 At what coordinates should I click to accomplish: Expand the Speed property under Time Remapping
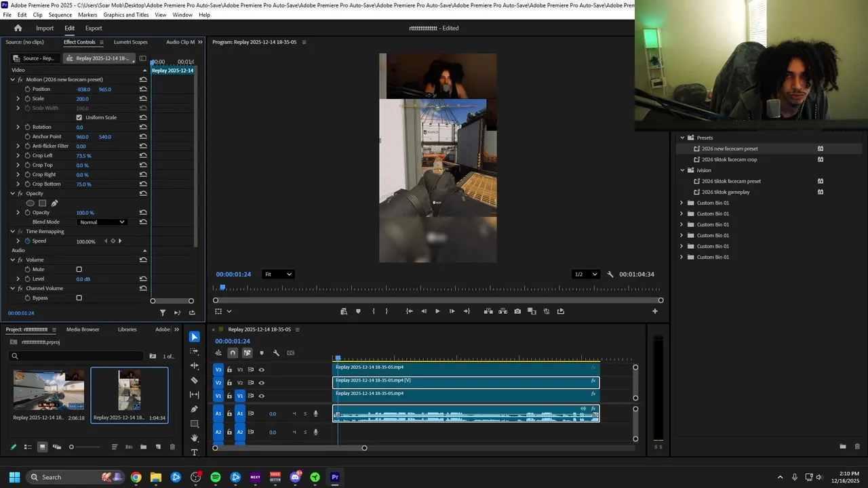18,241
